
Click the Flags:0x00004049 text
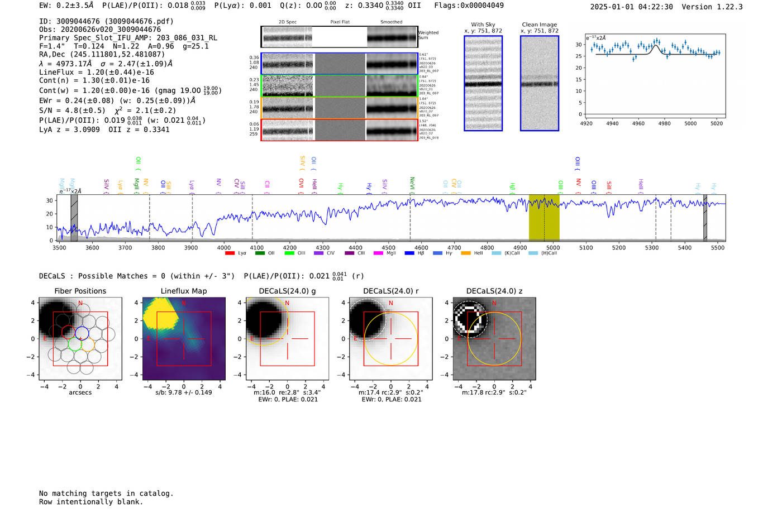[469, 6]
